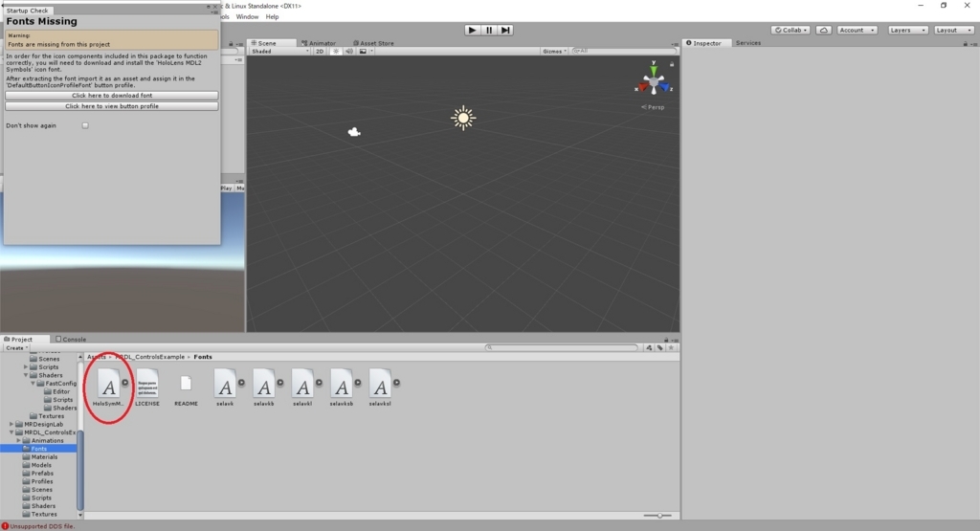This screenshot has height=531, width=980.
Task: Toggle Persp projection label in Scene view
Action: [x=653, y=107]
